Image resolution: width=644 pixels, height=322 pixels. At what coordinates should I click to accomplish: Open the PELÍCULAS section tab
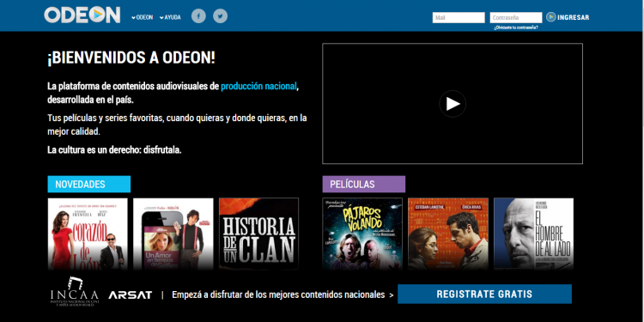coord(364,184)
